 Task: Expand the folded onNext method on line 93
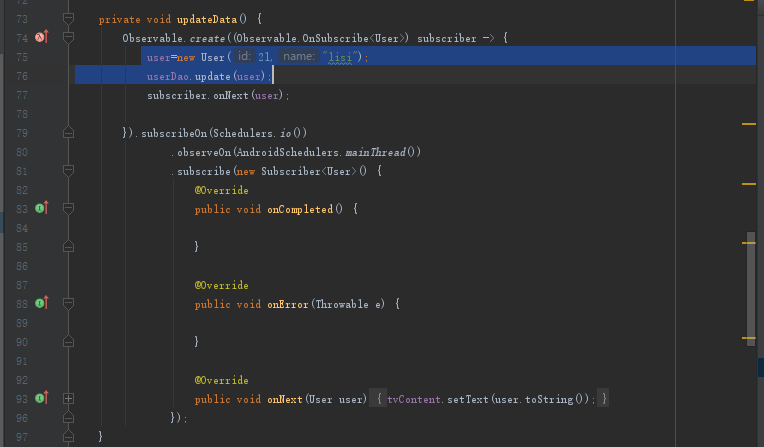click(68, 399)
